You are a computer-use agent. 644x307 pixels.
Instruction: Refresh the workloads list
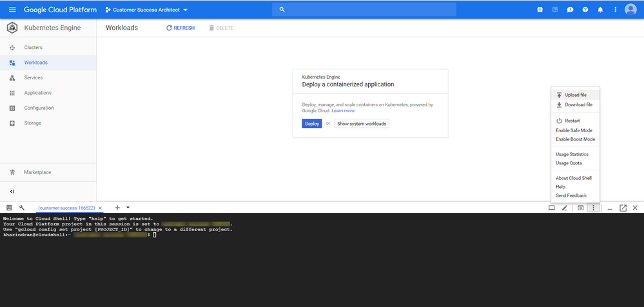[x=181, y=28]
